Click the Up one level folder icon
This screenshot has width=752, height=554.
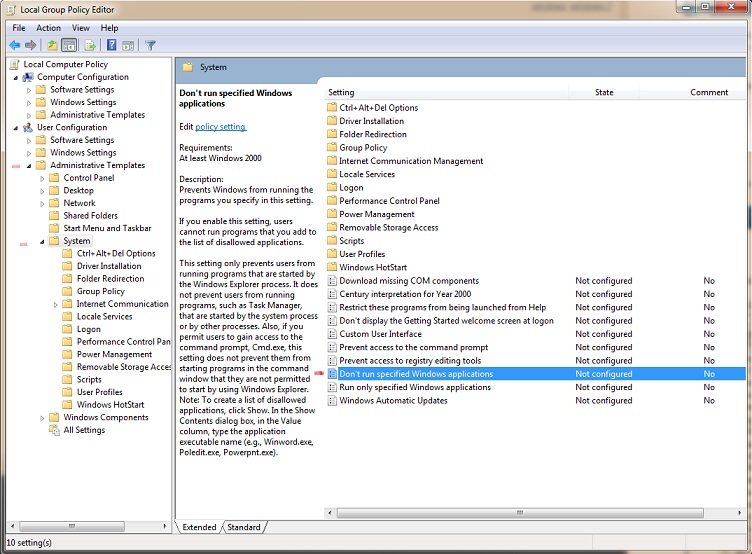pos(52,46)
